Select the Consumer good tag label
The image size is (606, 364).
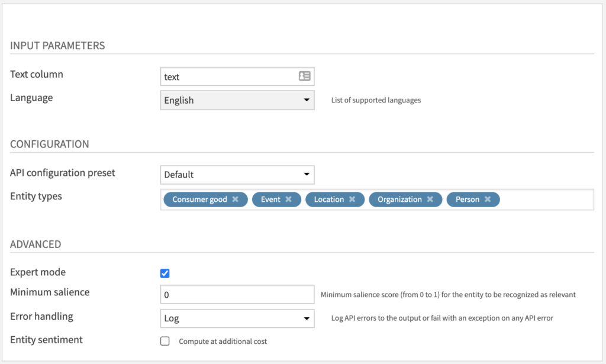(x=199, y=199)
